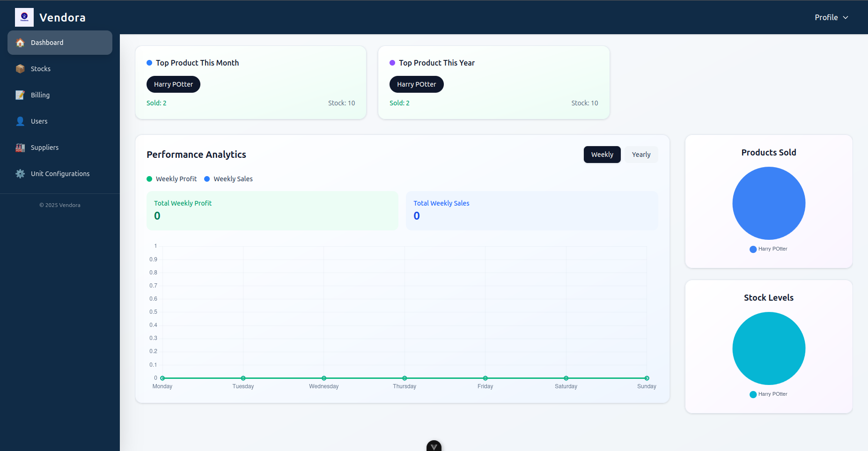Toggle Harry POtter legend under Products Sold
Screen dimensions: 868x451
click(x=769, y=249)
